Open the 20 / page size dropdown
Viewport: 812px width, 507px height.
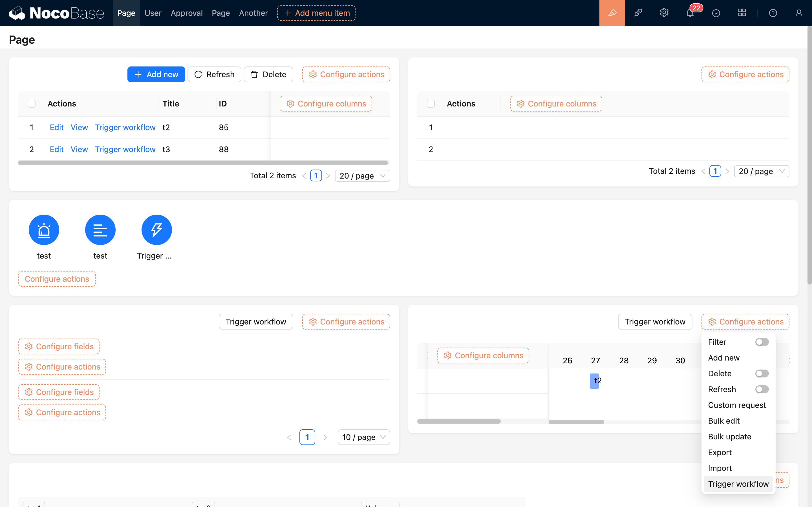[x=362, y=175]
